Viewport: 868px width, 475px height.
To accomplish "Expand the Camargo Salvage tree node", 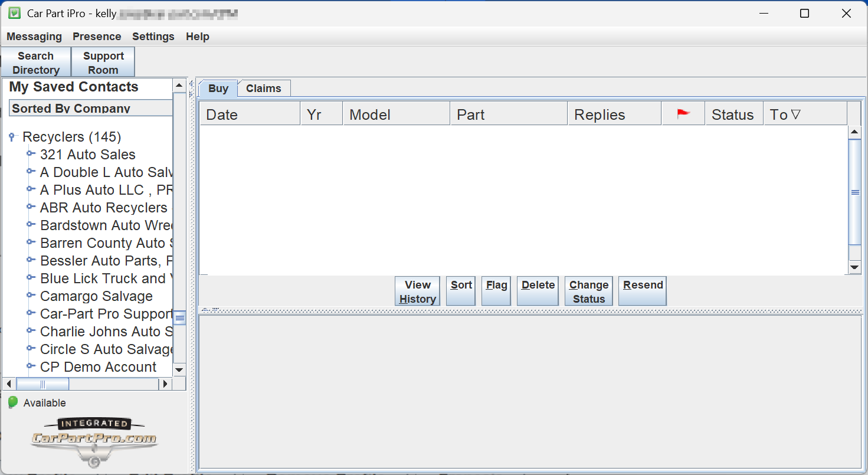I will click(x=31, y=296).
